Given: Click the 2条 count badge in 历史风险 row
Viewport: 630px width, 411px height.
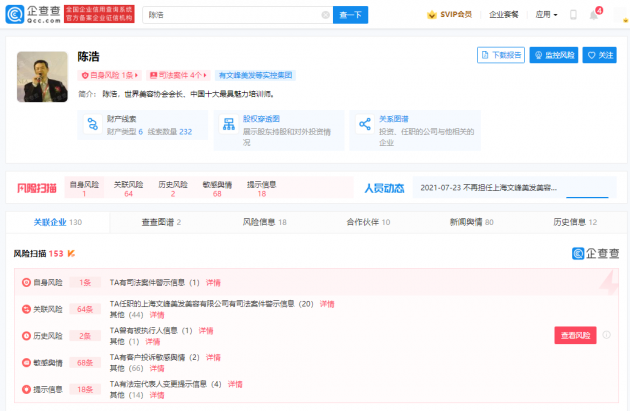Looking at the screenshot, I should [x=85, y=336].
